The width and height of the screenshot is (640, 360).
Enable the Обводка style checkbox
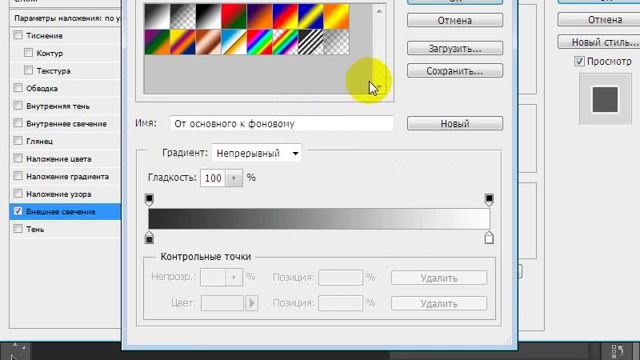(x=18, y=88)
